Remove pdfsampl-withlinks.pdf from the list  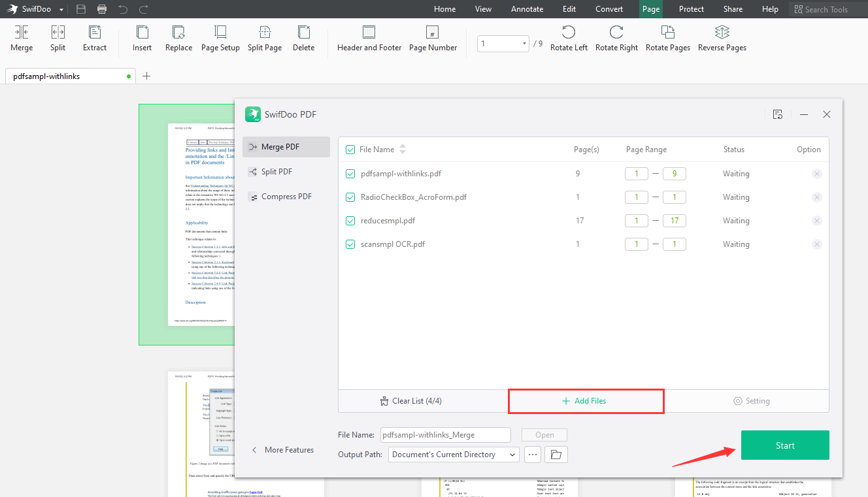tap(816, 174)
